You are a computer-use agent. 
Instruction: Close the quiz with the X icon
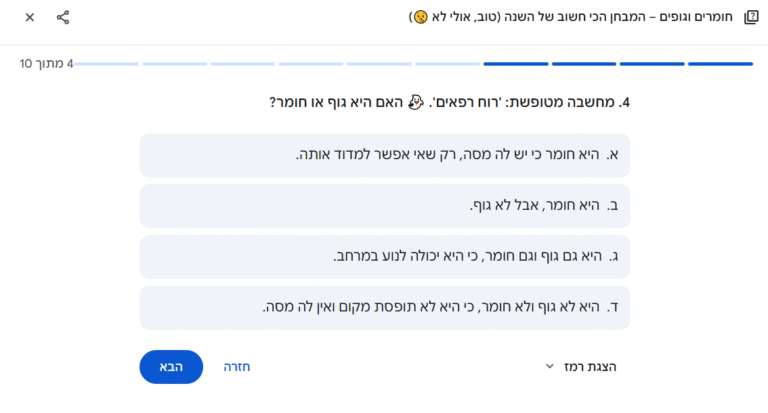30,17
